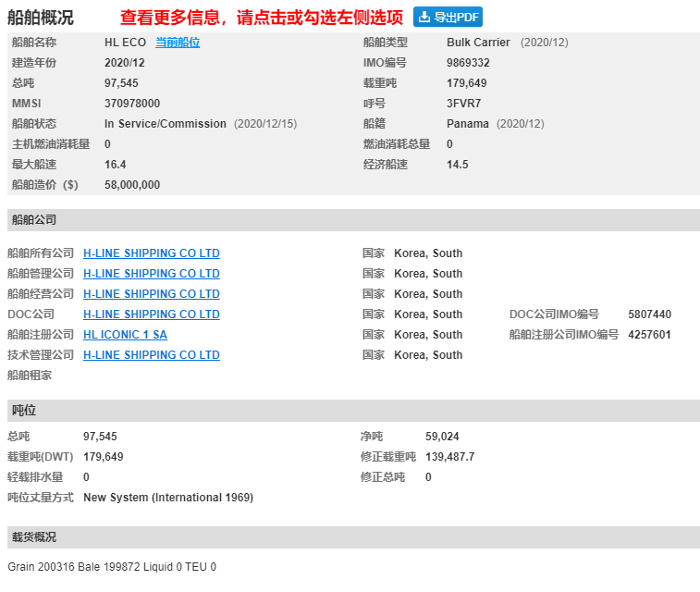Screen dimensions: 700x592
Task: Open 船舶经营公司 H-LINE SHIPPING CO LTD link
Action: (152, 294)
